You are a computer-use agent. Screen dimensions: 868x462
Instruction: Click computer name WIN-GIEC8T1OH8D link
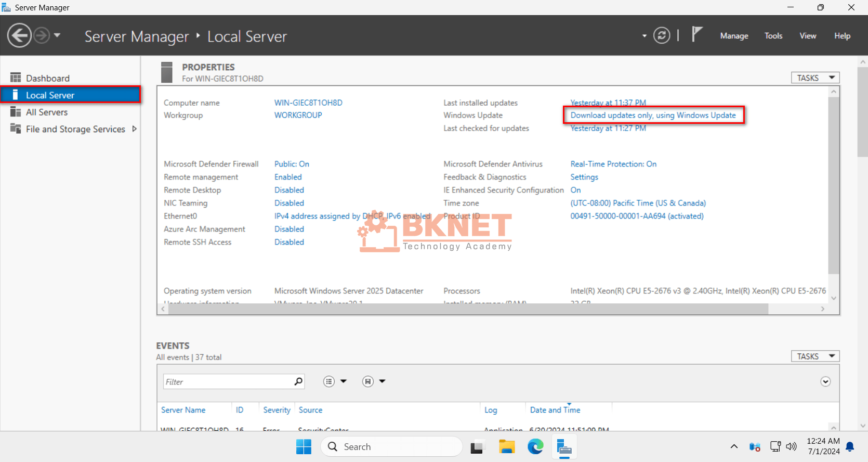point(308,102)
